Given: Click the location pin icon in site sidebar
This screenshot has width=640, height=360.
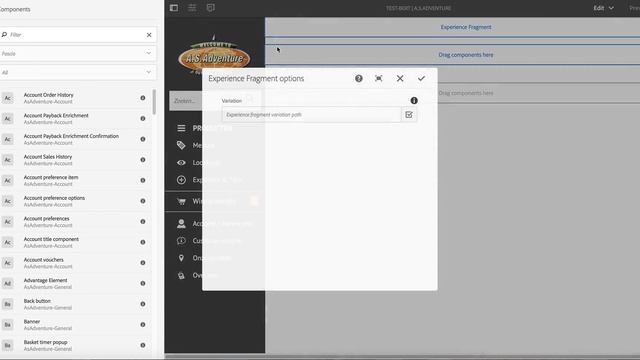Looking at the screenshot, I should pyautogui.click(x=181, y=258).
